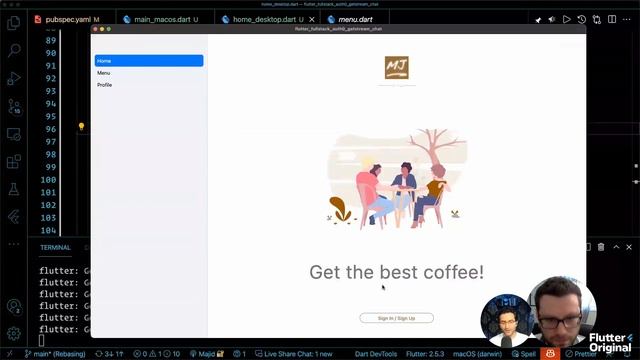Screen dimensions: 640x360
Task: Open the Search view in activity bar
Action: click(13, 50)
